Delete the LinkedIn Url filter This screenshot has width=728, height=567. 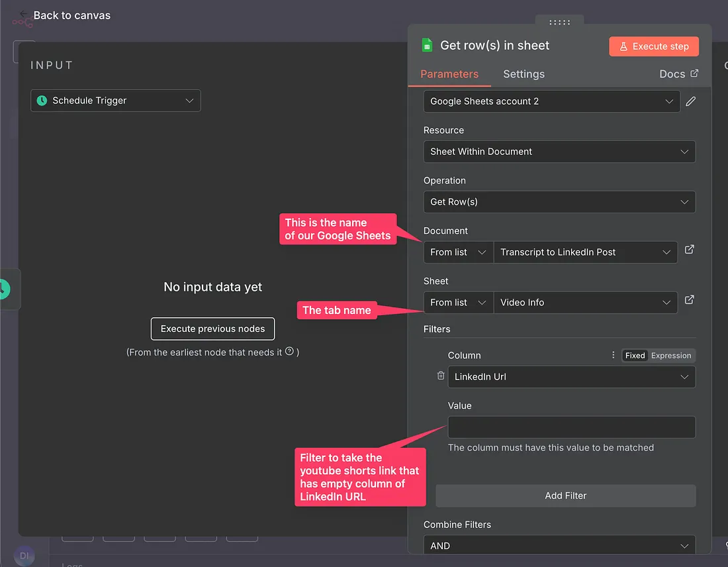(x=441, y=376)
